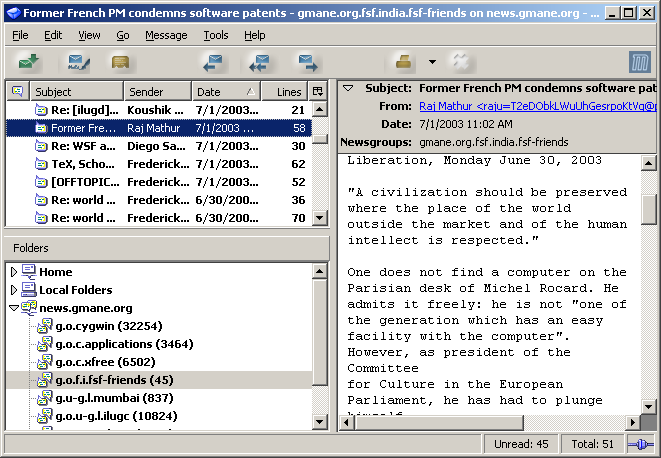Screen dimensions: 661x458
Task: Open the Message menu
Action: tap(166, 35)
